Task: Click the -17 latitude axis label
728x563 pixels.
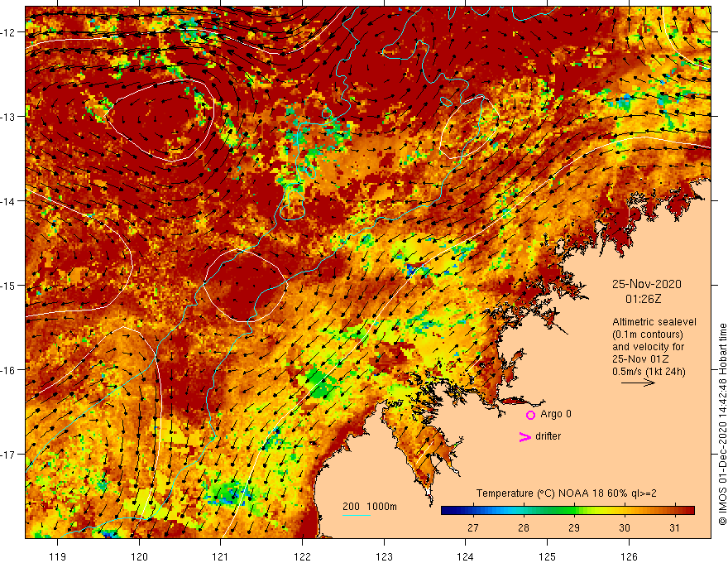Action: [8, 454]
